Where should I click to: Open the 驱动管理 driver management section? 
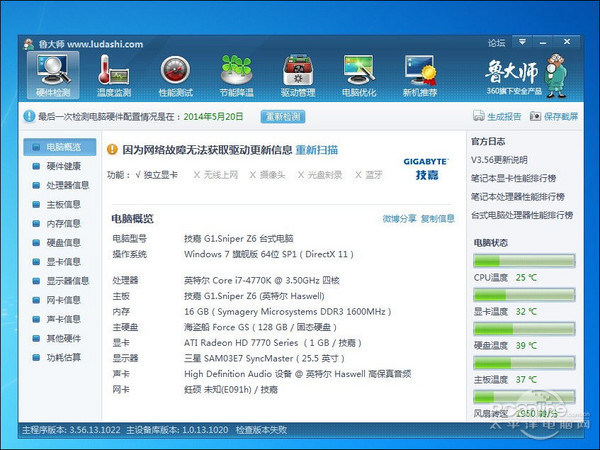click(x=298, y=76)
